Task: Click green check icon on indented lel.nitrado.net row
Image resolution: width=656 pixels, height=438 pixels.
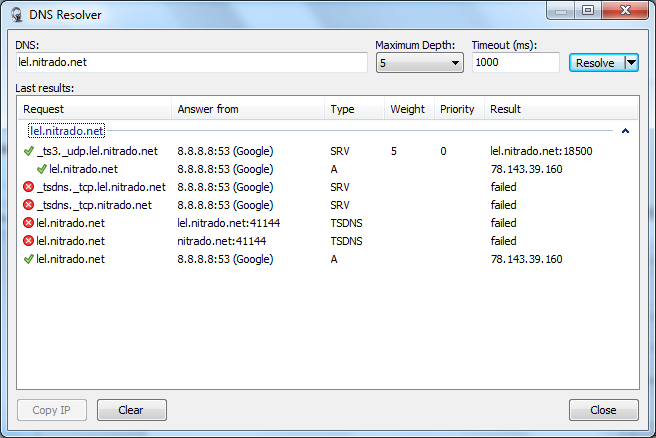Action: [42, 169]
